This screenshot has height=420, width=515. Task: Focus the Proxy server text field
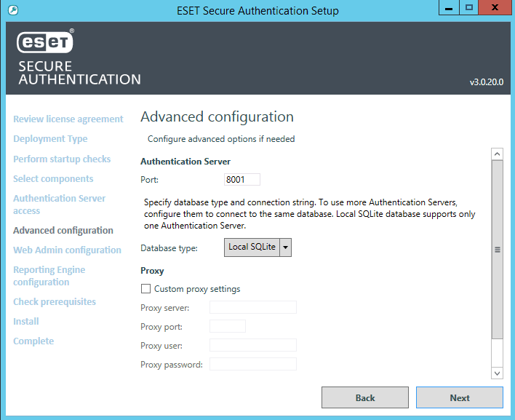coord(253,308)
